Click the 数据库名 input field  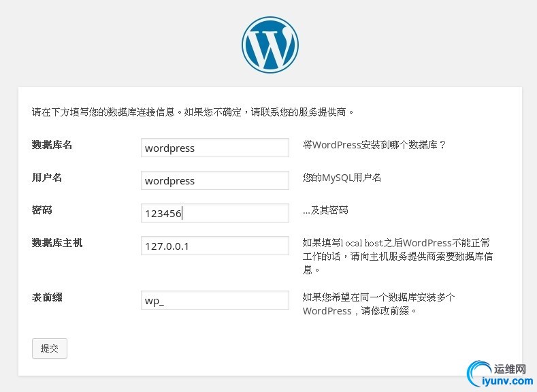click(215, 148)
